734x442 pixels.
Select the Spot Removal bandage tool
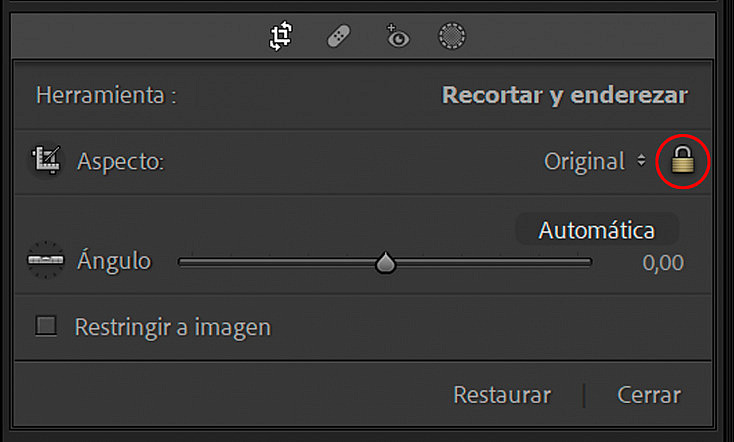click(x=338, y=36)
